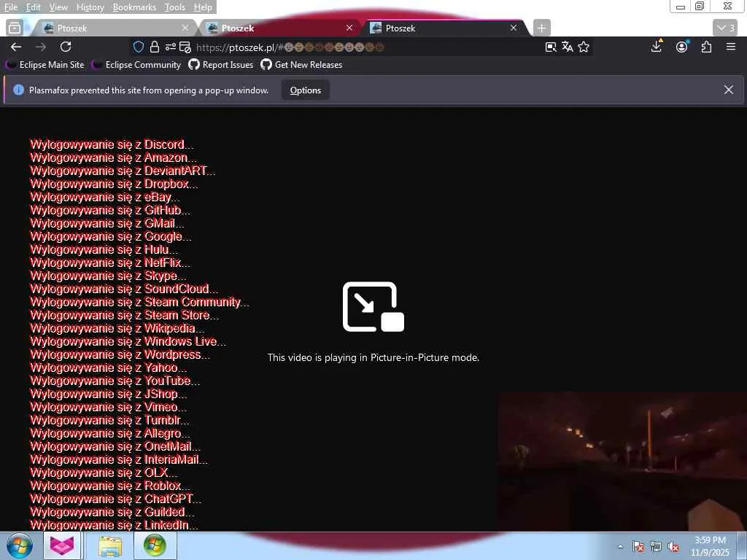The width and height of the screenshot is (747, 560).
Task: Click the text 'Wylogowywanie się z Roblox...'
Action: click(110, 486)
